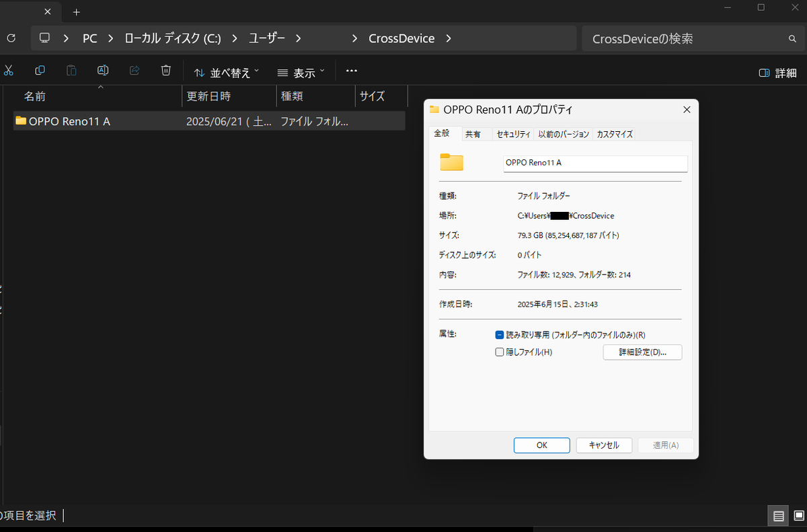Open the カスタマイズ customize tab
Viewport: 807px width, 532px height.
[615, 135]
